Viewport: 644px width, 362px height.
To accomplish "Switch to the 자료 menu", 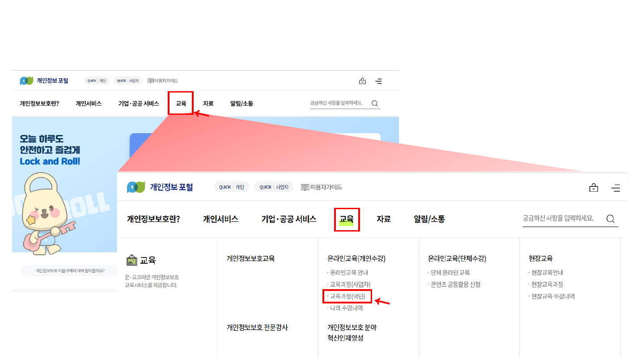I will pyautogui.click(x=383, y=219).
